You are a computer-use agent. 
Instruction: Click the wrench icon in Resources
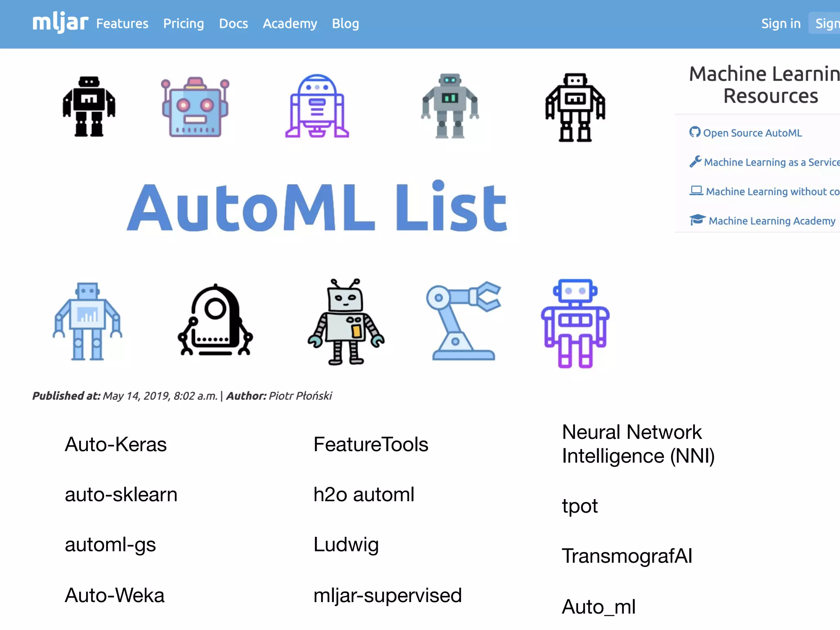(695, 162)
